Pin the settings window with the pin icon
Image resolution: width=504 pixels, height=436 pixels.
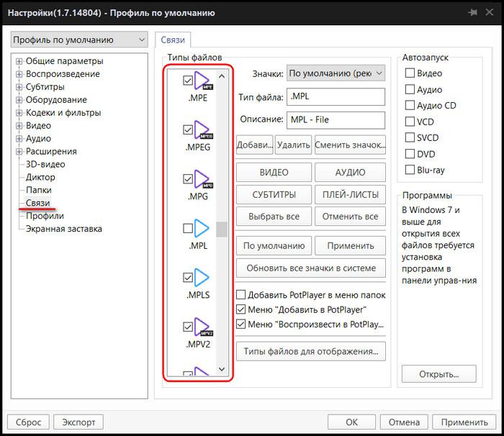(472, 12)
